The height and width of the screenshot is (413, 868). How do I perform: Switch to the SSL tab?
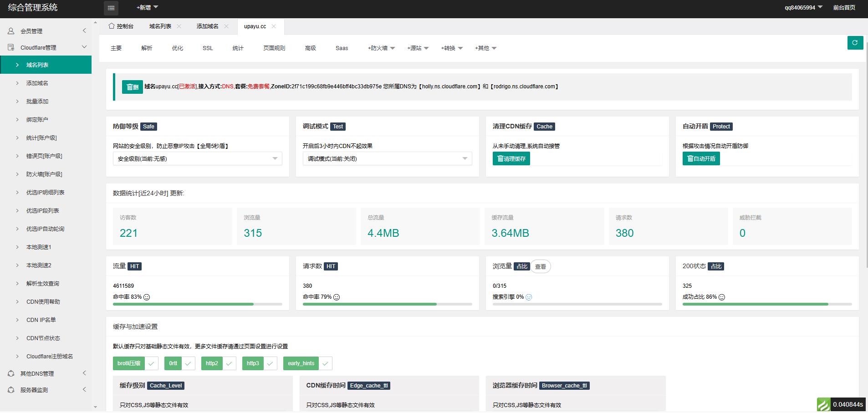coord(208,48)
